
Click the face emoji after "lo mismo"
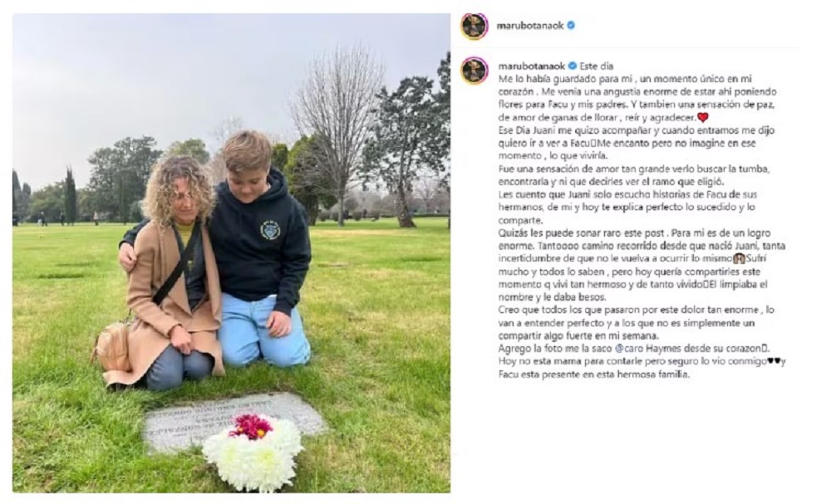coord(739,259)
